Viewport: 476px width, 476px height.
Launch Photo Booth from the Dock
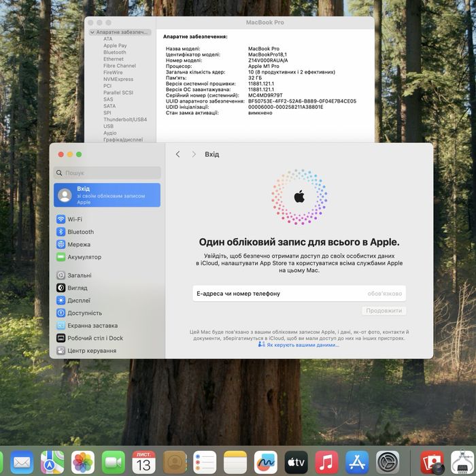coord(432,462)
